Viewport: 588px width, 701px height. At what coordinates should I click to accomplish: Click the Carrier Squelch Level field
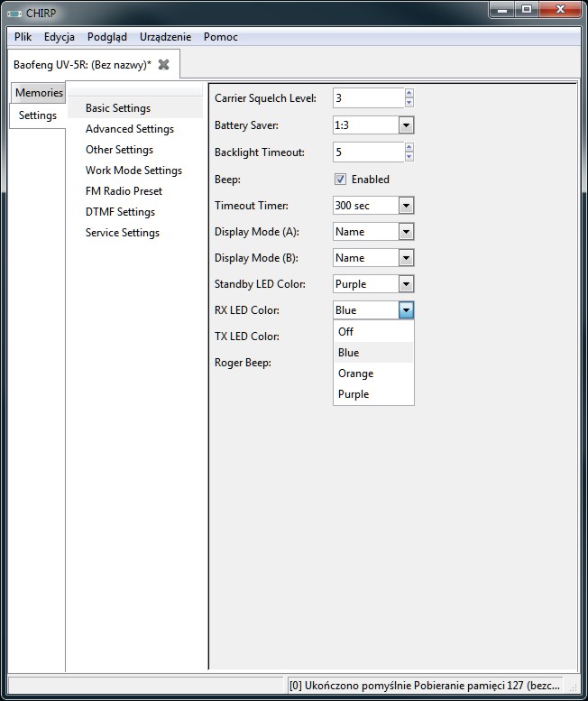(x=369, y=98)
